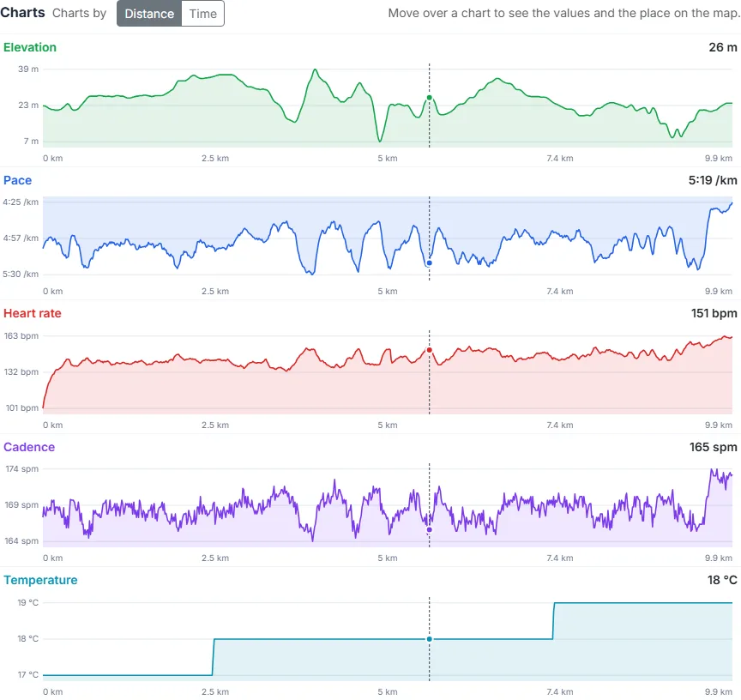Click the 132 bpm axis label
This screenshot has width=741, height=700.
click(x=21, y=372)
